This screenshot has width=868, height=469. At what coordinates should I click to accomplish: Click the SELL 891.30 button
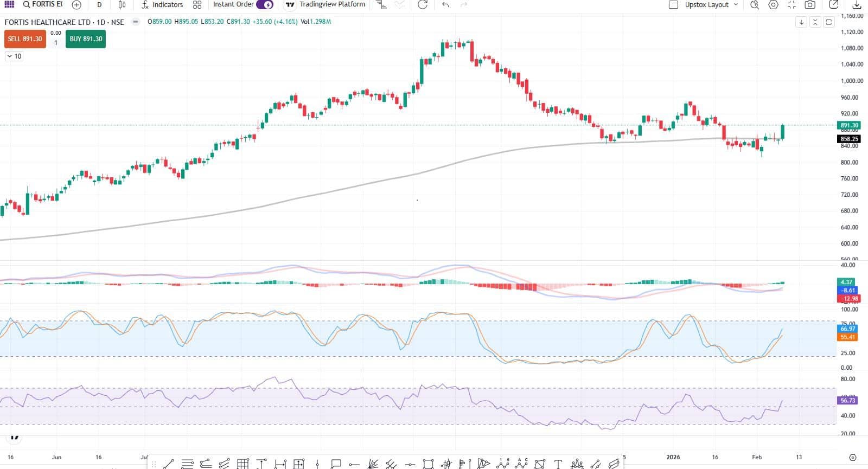25,39
